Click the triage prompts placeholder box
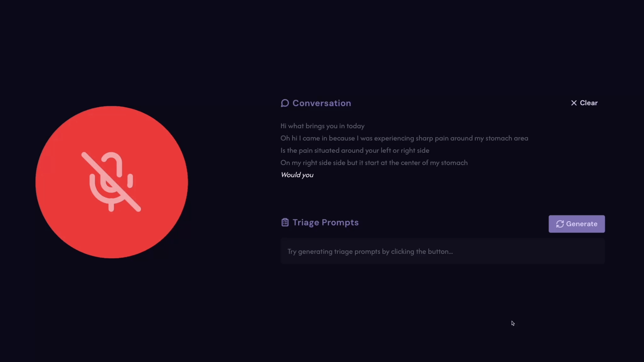This screenshot has height=362, width=644. (x=442, y=251)
